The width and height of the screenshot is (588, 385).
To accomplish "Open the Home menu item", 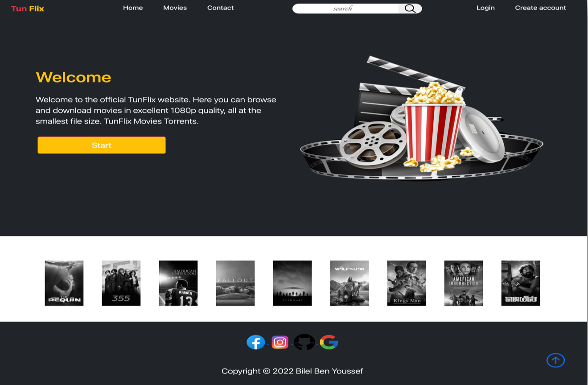I will [x=133, y=8].
